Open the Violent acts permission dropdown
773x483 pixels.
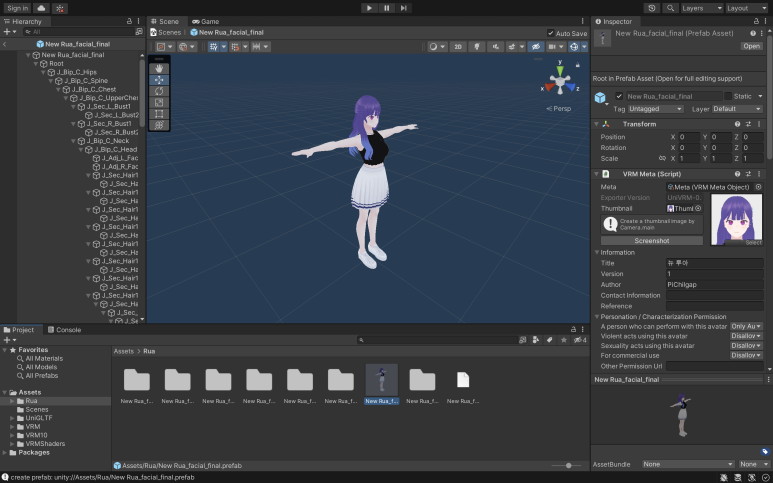746,336
